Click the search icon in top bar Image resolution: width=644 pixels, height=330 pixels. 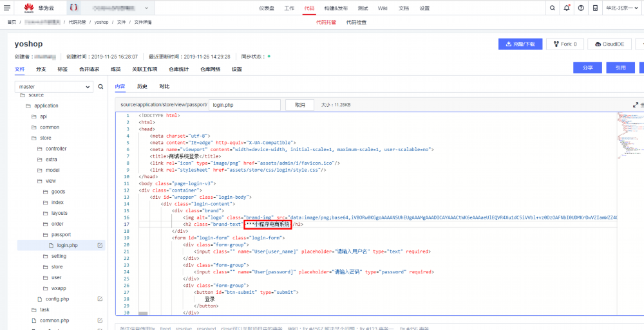[553, 8]
